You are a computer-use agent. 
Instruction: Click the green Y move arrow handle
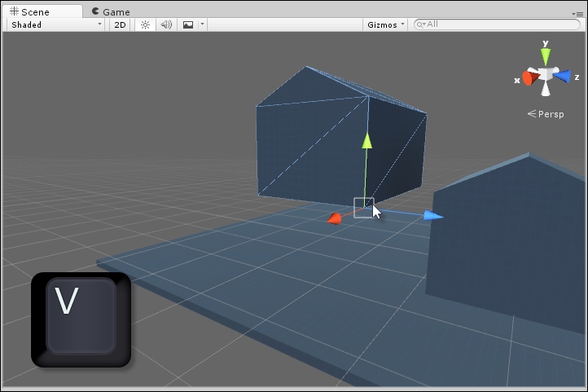366,140
